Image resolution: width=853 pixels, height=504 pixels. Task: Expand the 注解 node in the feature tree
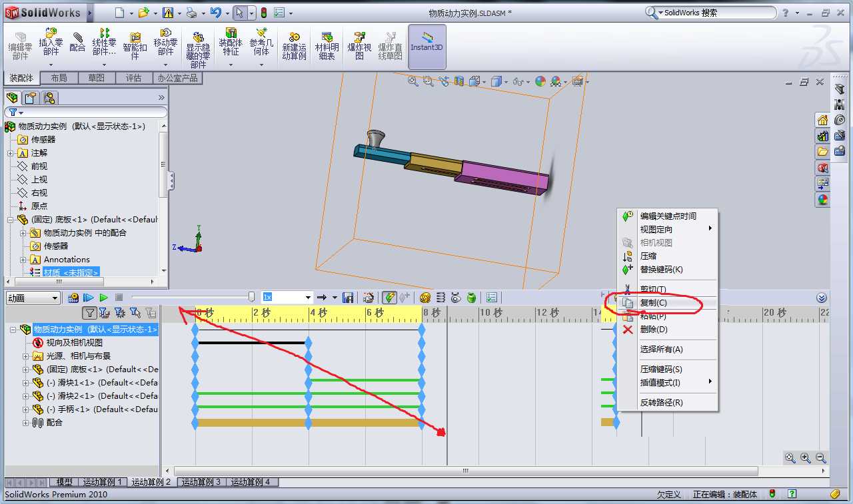pyautogui.click(x=11, y=153)
